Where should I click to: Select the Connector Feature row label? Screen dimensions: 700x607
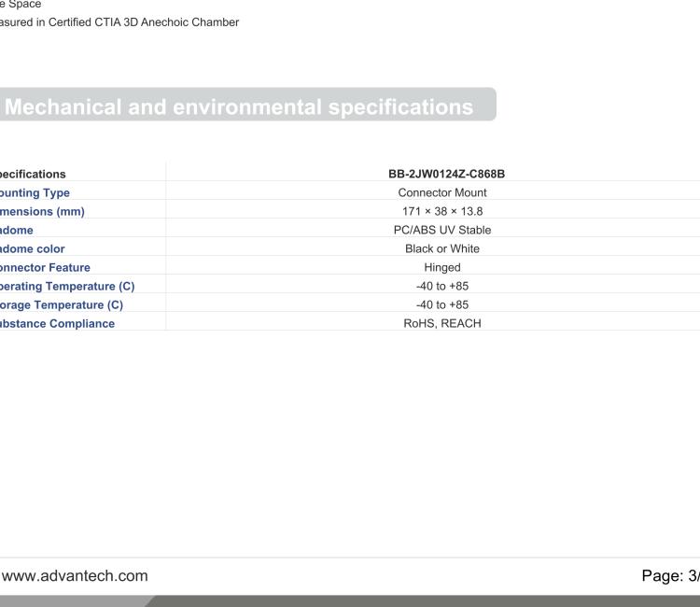click(x=46, y=267)
